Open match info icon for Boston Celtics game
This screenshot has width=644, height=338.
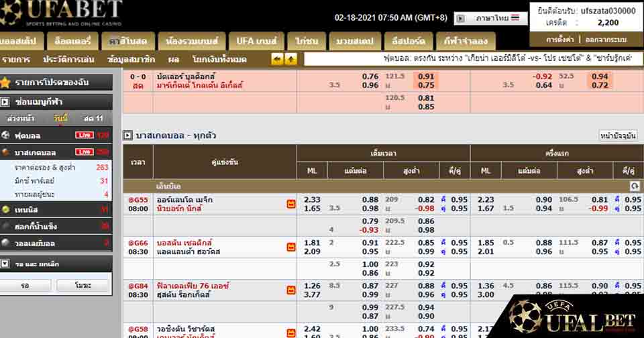(x=291, y=247)
